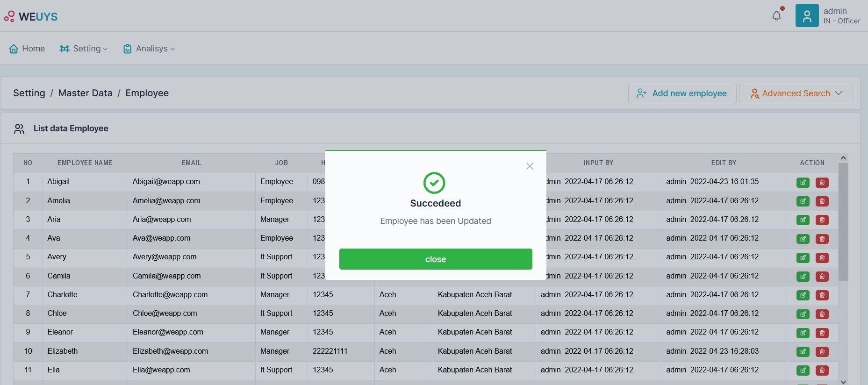This screenshot has width=868, height=385.
Task: Click the admin user avatar icon
Action: 807,16
